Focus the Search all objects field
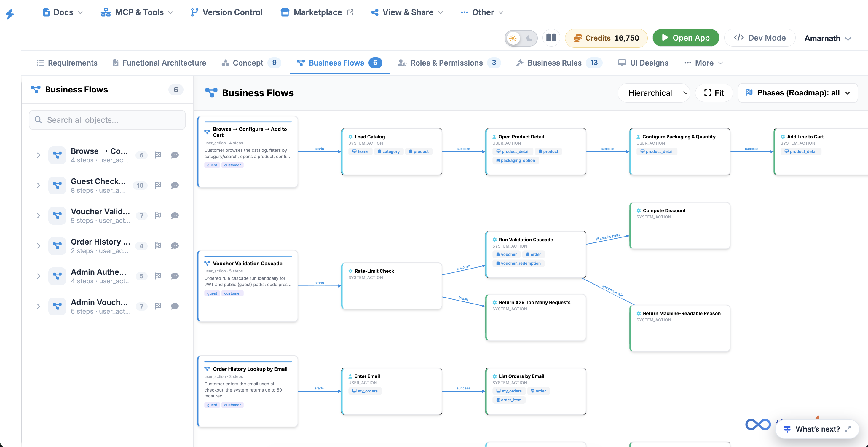The height and width of the screenshot is (447, 868). (x=107, y=120)
